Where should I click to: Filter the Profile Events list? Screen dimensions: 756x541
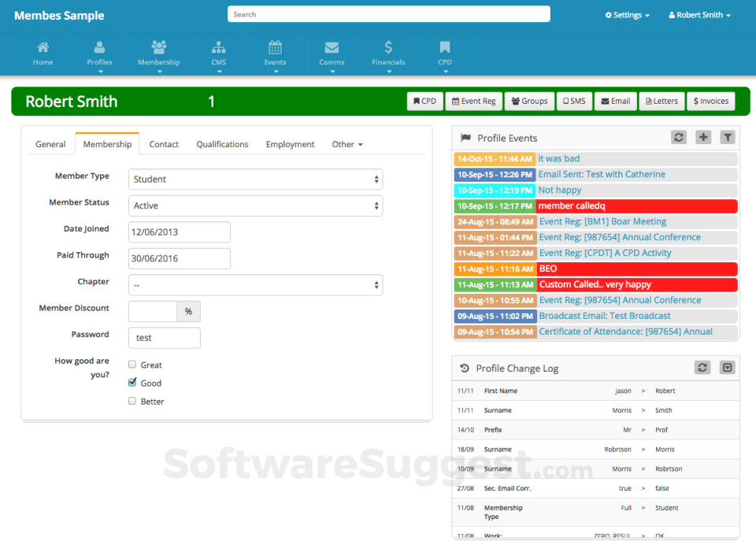[x=728, y=137]
